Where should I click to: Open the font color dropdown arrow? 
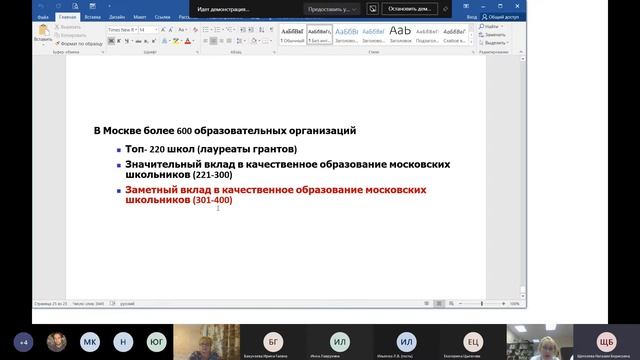[193, 41]
